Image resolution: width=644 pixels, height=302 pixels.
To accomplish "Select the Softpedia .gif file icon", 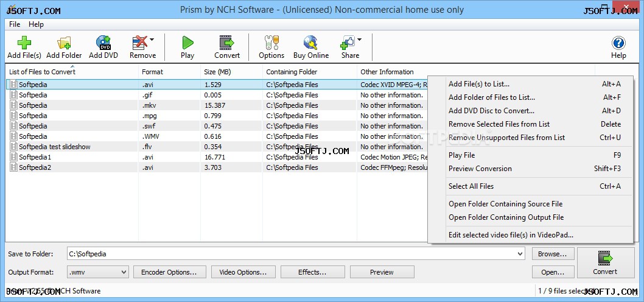I will click(14, 95).
